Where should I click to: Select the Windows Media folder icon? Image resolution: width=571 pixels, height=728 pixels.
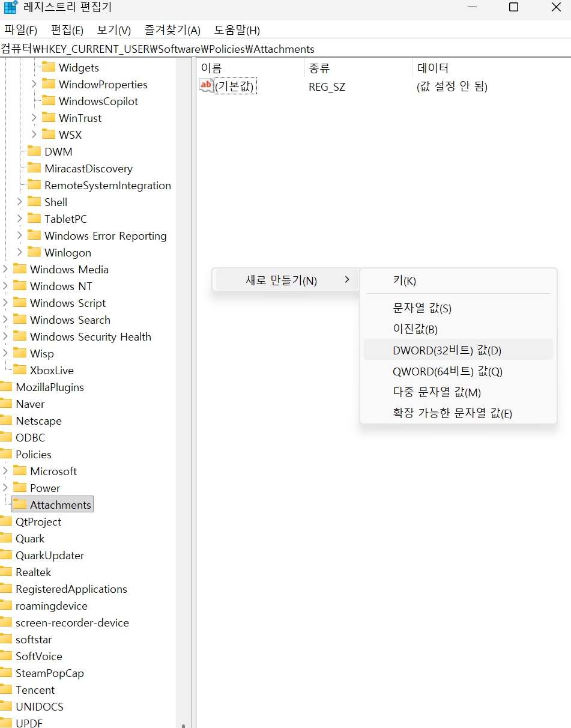[x=20, y=269]
